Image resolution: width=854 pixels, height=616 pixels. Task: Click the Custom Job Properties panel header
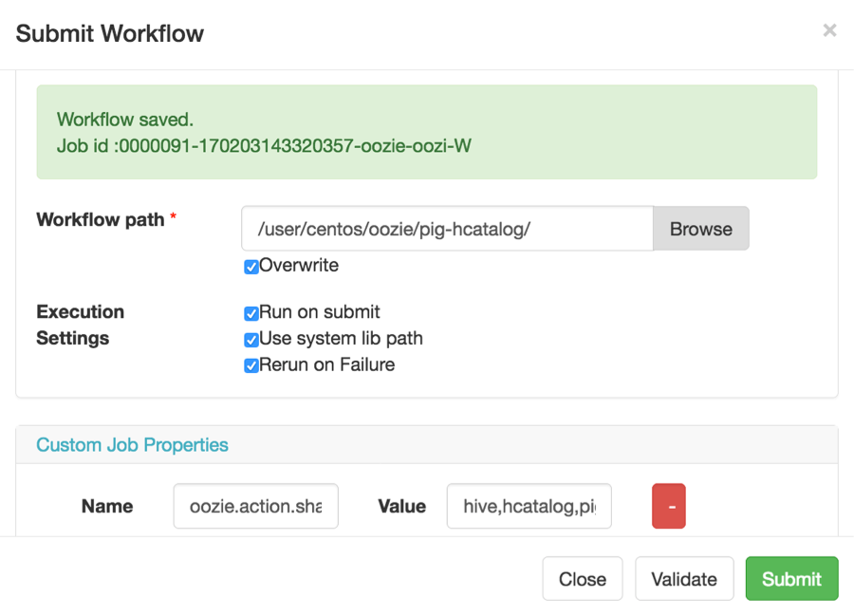(x=132, y=444)
